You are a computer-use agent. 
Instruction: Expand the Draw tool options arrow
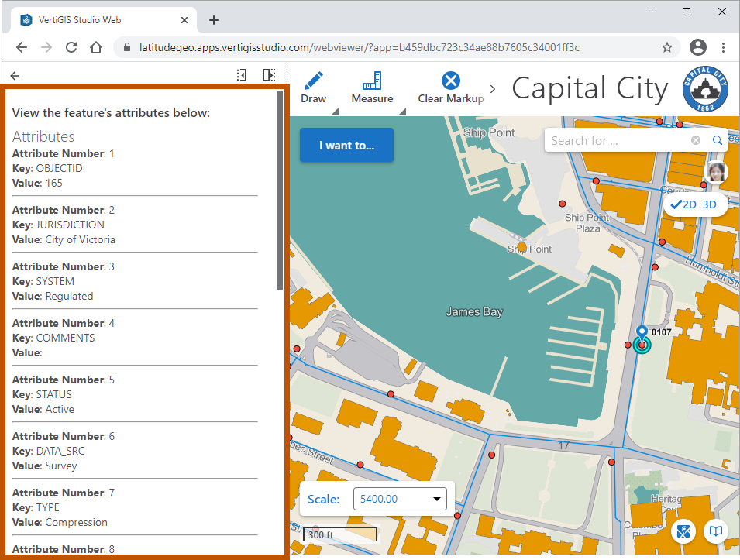pyautogui.click(x=335, y=112)
